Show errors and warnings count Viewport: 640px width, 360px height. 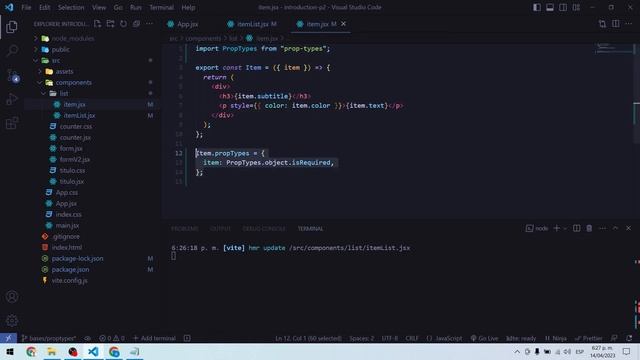click(112, 338)
